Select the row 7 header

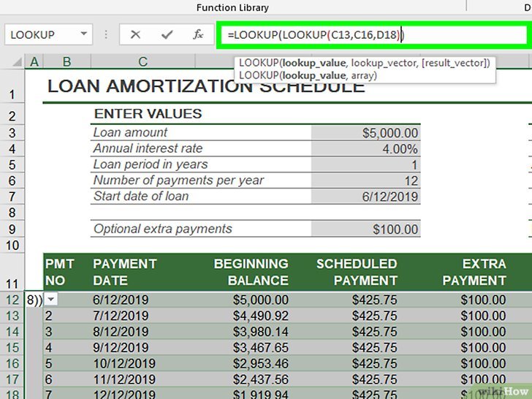(x=12, y=196)
